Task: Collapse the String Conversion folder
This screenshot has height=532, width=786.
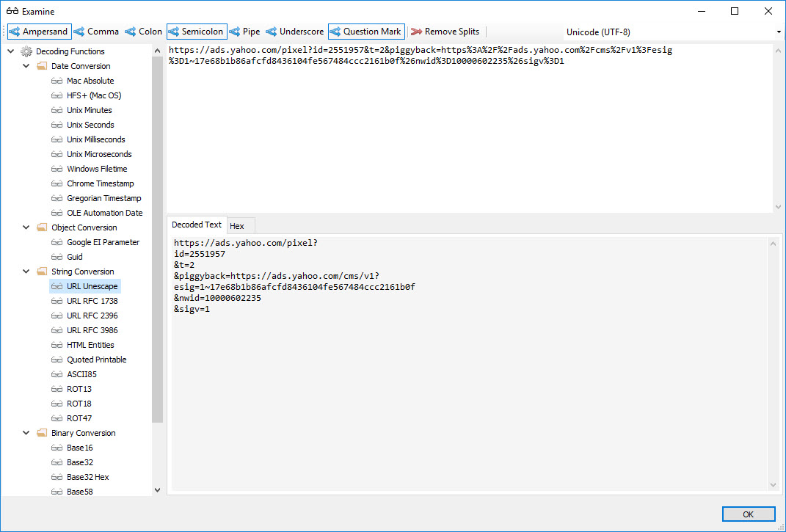Action: pos(26,272)
